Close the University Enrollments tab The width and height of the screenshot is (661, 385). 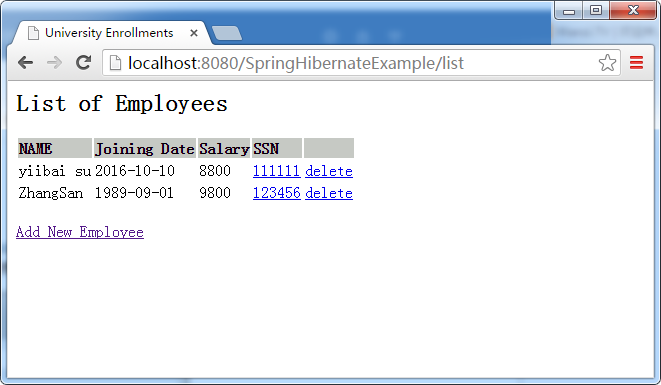(x=193, y=33)
